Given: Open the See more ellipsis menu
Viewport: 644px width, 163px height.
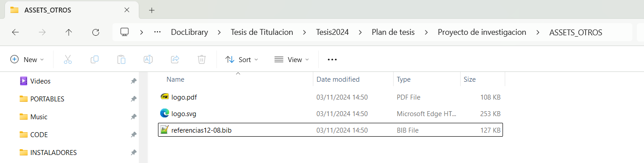Looking at the screenshot, I should [x=332, y=59].
